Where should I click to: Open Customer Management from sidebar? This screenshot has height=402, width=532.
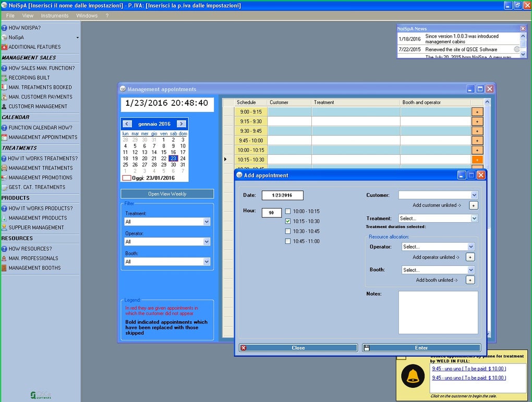38,106
